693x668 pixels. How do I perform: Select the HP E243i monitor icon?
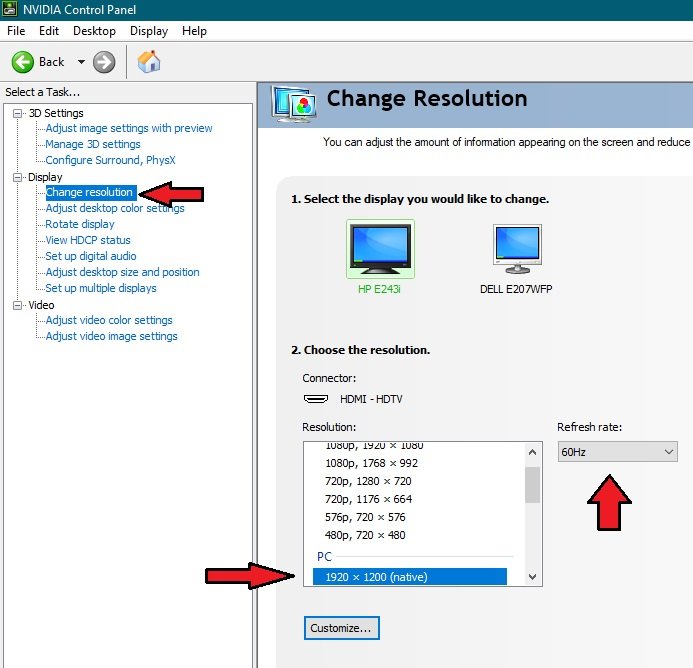click(380, 249)
